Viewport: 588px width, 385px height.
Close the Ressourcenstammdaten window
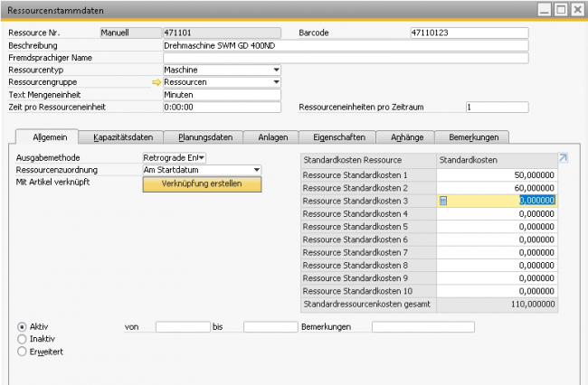click(x=577, y=9)
